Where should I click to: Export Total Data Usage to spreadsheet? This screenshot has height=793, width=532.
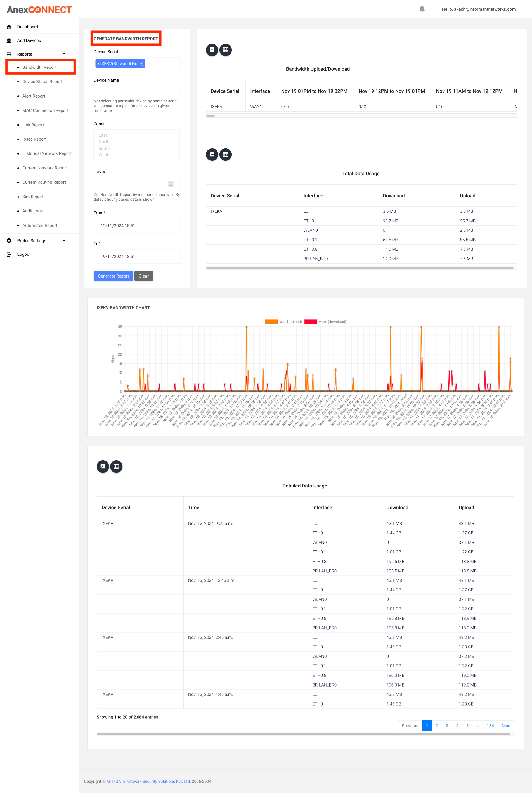(226, 154)
